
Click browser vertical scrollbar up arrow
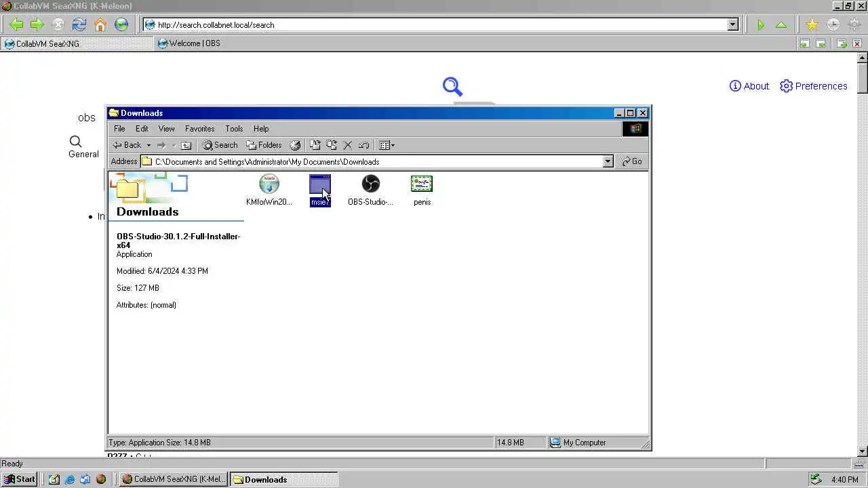click(862, 58)
